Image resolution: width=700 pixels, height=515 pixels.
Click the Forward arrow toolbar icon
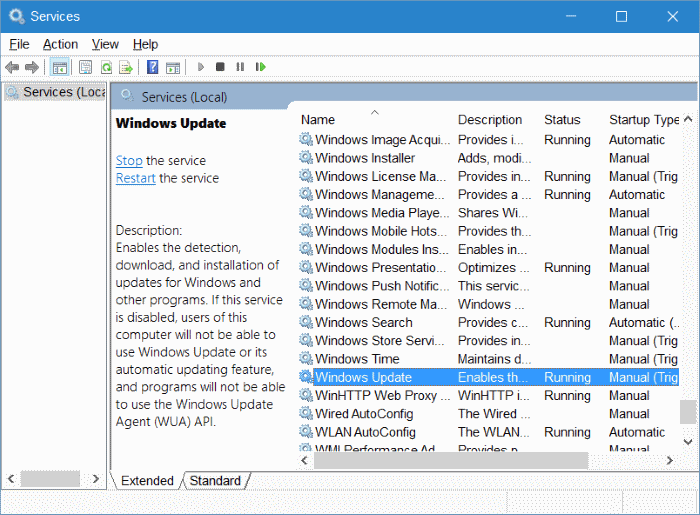coord(32,67)
